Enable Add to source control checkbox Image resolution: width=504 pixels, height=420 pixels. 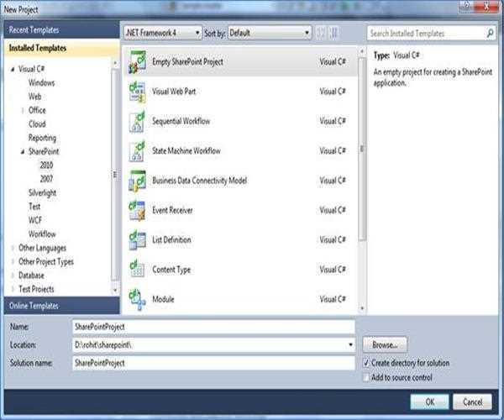[365, 377]
